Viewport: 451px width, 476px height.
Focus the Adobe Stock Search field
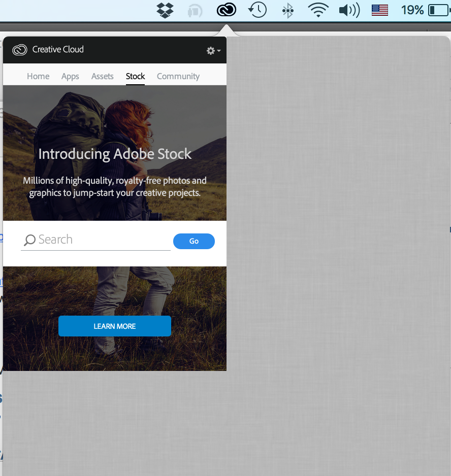95,240
